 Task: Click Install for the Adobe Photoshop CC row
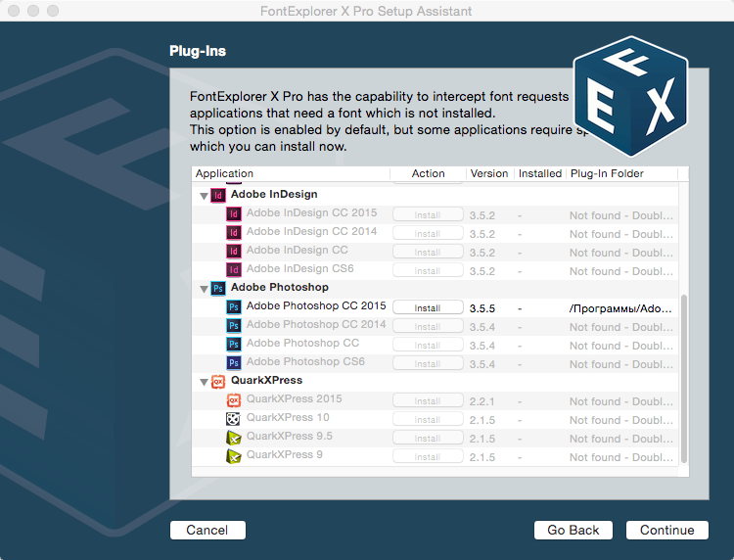tap(428, 345)
